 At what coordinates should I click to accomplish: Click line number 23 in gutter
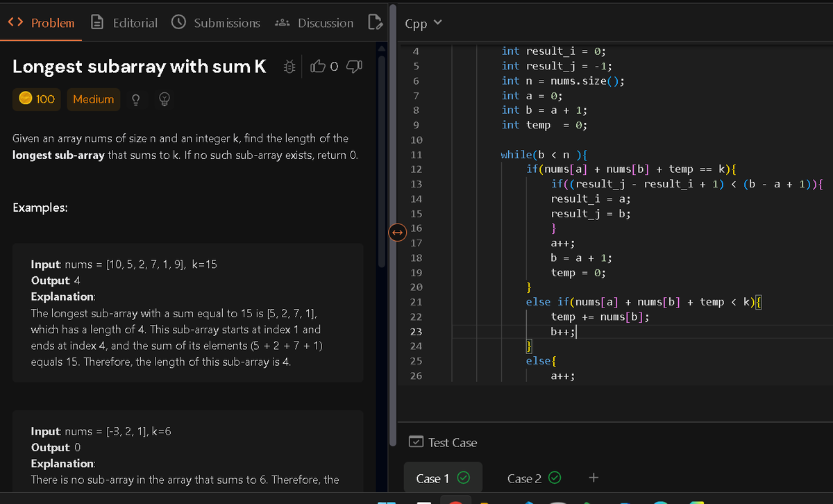416,331
